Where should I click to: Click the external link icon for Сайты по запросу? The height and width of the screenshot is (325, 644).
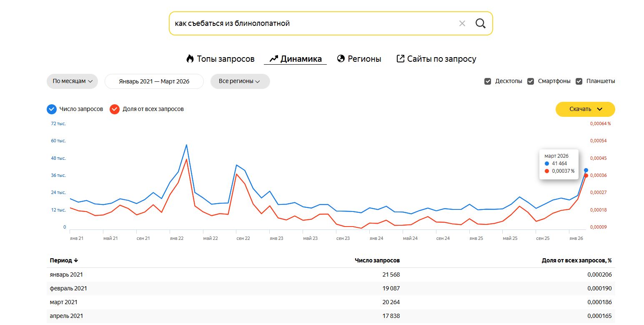coord(400,59)
